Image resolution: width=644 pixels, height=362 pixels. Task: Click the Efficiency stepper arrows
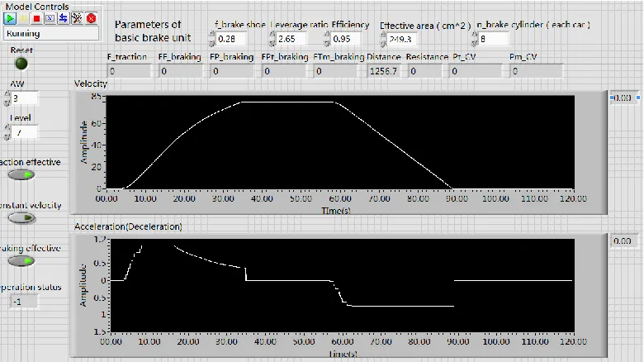327,39
